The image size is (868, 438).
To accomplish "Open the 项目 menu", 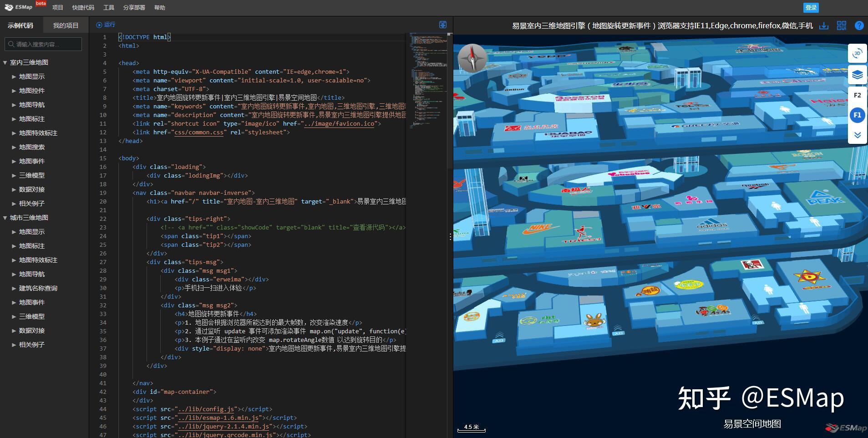I will pyautogui.click(x=58, y=8).
